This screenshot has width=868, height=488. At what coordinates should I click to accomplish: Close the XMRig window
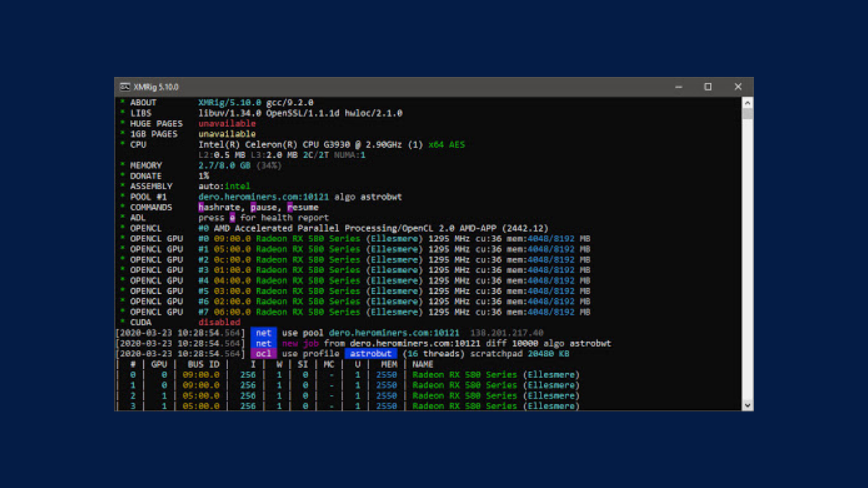point(738,87)
